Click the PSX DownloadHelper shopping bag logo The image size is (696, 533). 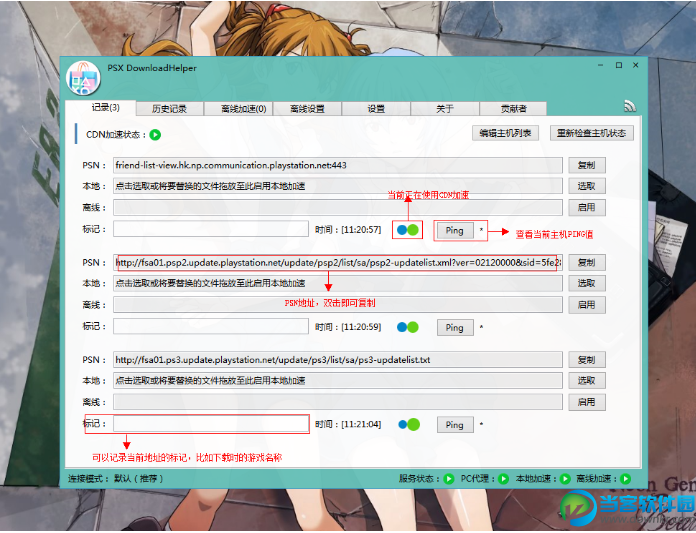pos(83,79)
